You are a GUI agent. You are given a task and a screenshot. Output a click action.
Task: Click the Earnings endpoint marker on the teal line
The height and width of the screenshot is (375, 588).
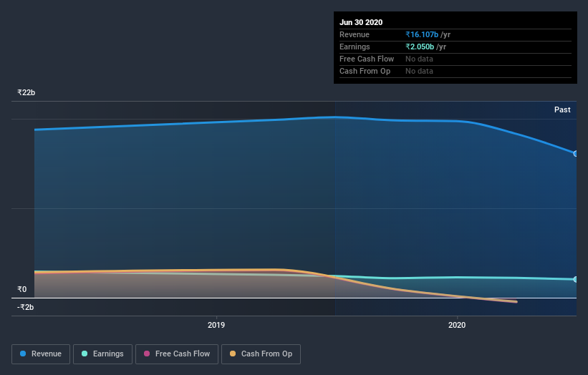(575, 280)
